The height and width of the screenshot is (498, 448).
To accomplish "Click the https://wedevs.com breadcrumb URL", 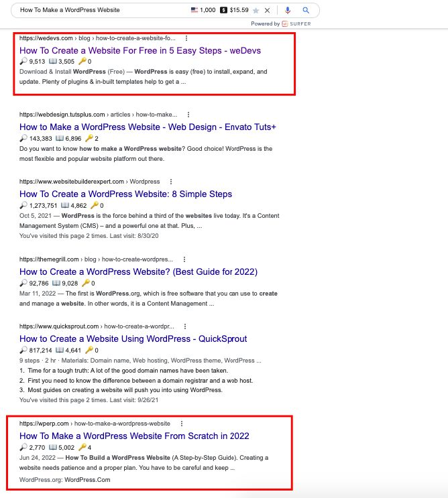I will coord(46,38).
